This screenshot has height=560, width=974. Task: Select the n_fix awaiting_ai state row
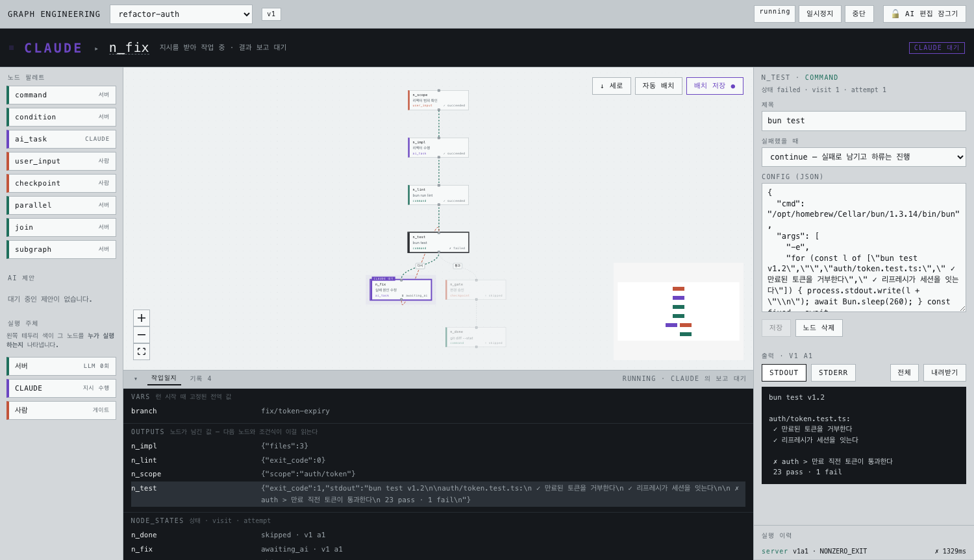[x=438, y=550]
